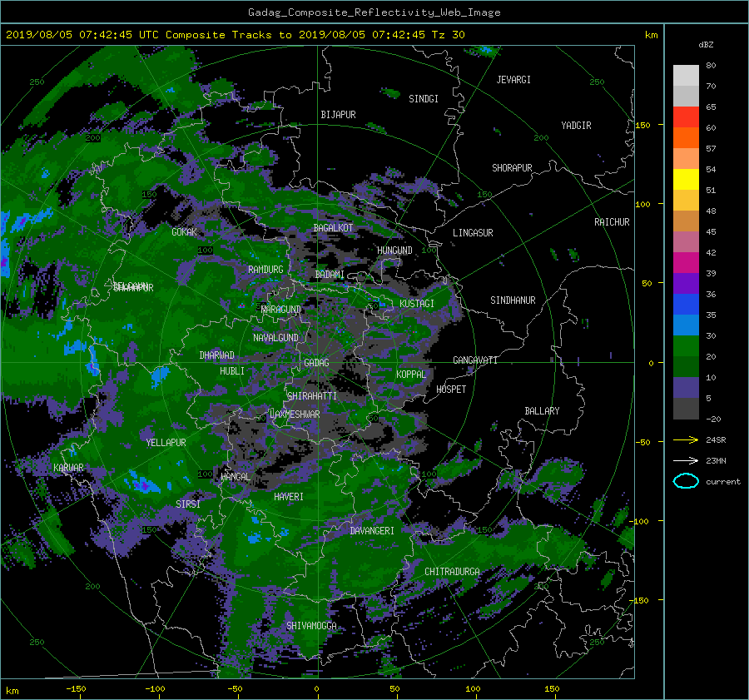749x700 pixels.
Task: Click the BADAMI city label
Action: point(330,275)
